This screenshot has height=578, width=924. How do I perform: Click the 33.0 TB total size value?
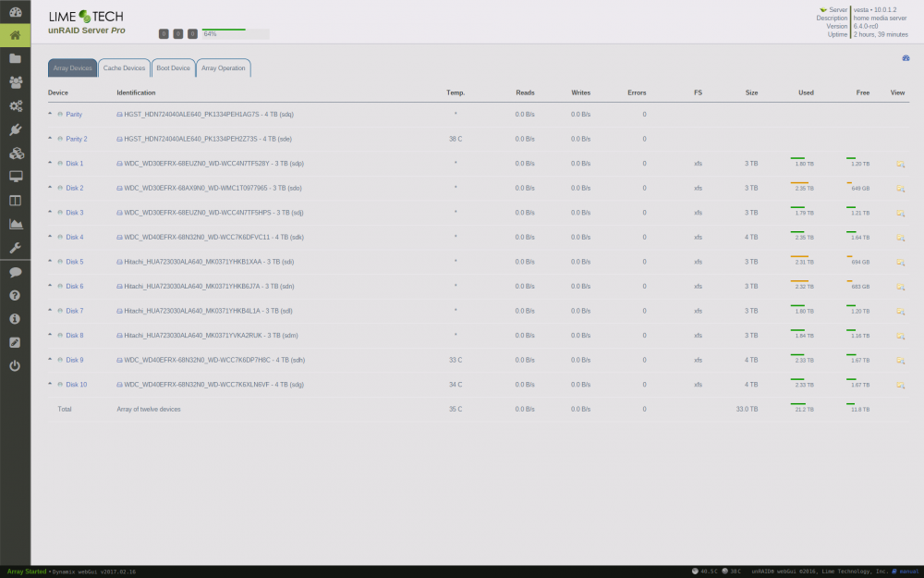(747, 410)
